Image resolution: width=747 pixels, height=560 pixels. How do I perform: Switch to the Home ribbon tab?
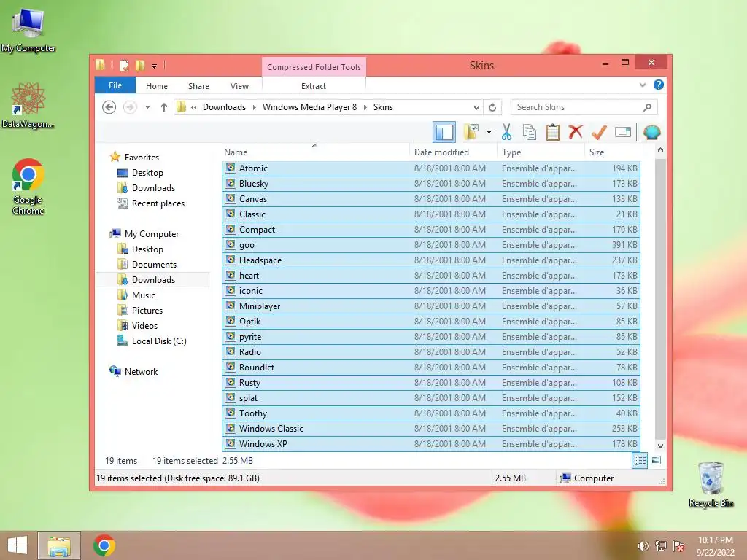click(157, 86)
